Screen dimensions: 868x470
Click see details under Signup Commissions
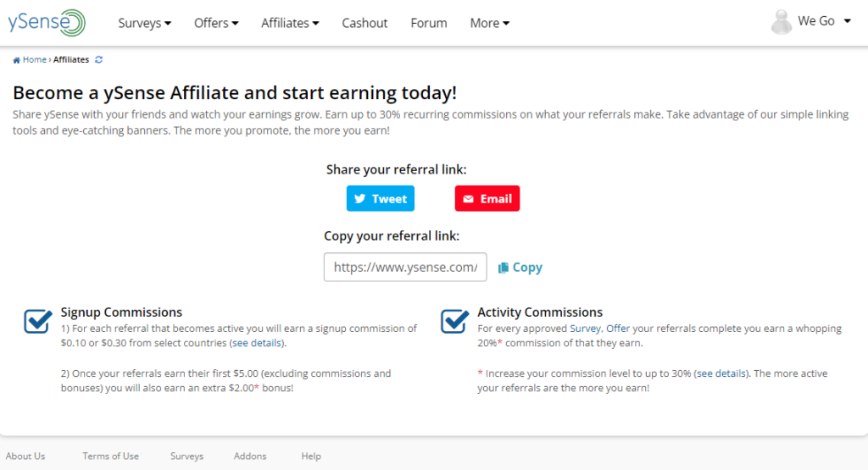[x=256, y=343]
